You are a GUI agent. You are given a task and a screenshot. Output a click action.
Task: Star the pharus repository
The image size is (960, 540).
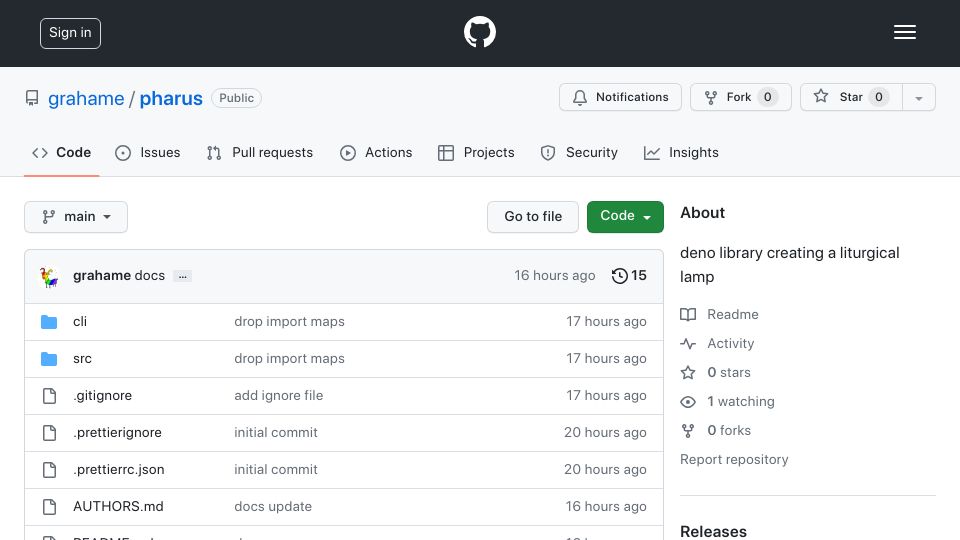tap(851, 97)
